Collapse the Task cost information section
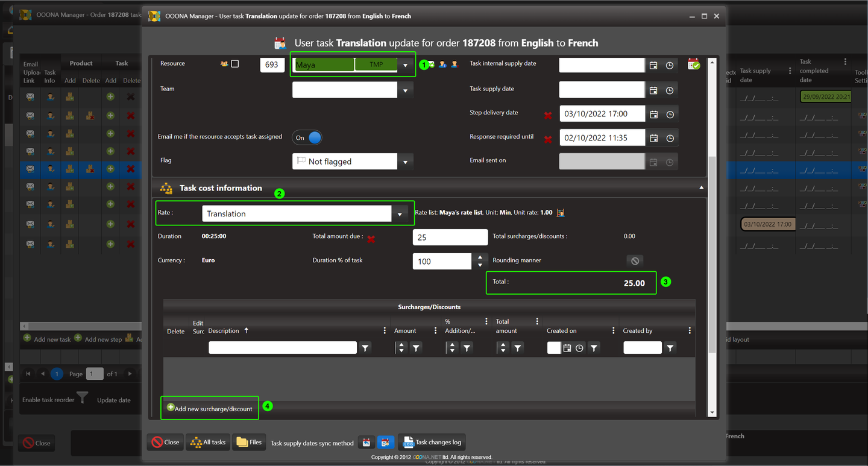 click(701, 188)
